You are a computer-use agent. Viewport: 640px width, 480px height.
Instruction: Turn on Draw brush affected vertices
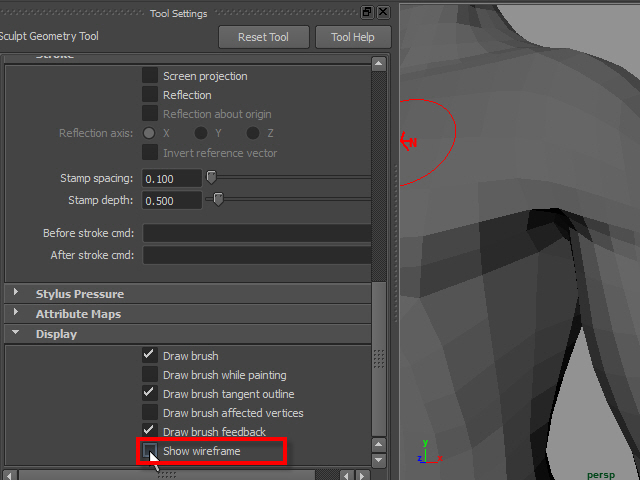click(x=150, y=413)
